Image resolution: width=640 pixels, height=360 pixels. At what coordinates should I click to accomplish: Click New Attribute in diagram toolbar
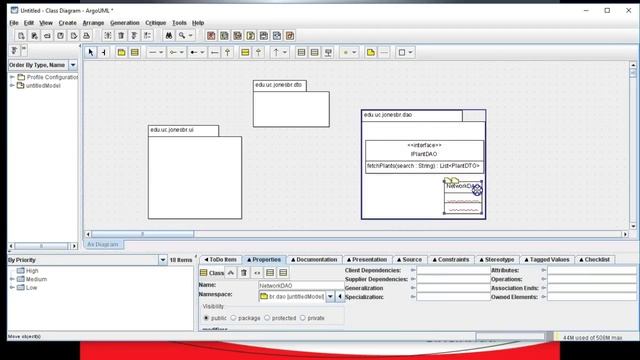[x=301, y=52]
